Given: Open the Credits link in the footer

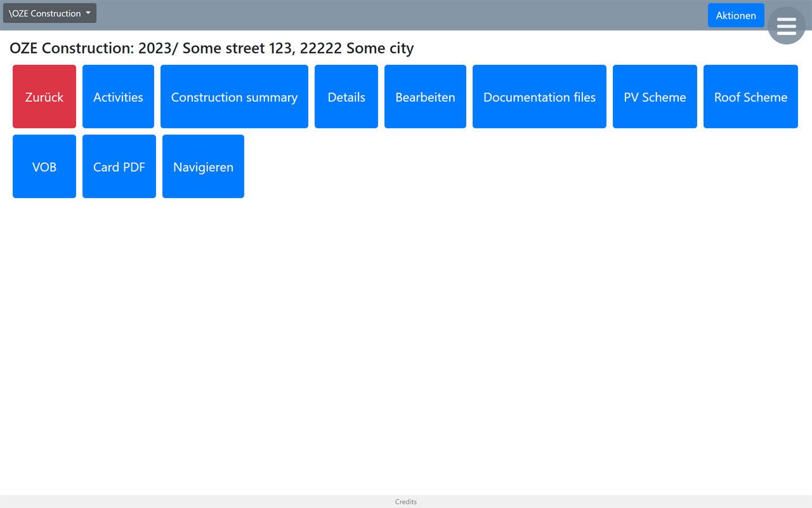Looking at the screenshot, I should point(406,502).
